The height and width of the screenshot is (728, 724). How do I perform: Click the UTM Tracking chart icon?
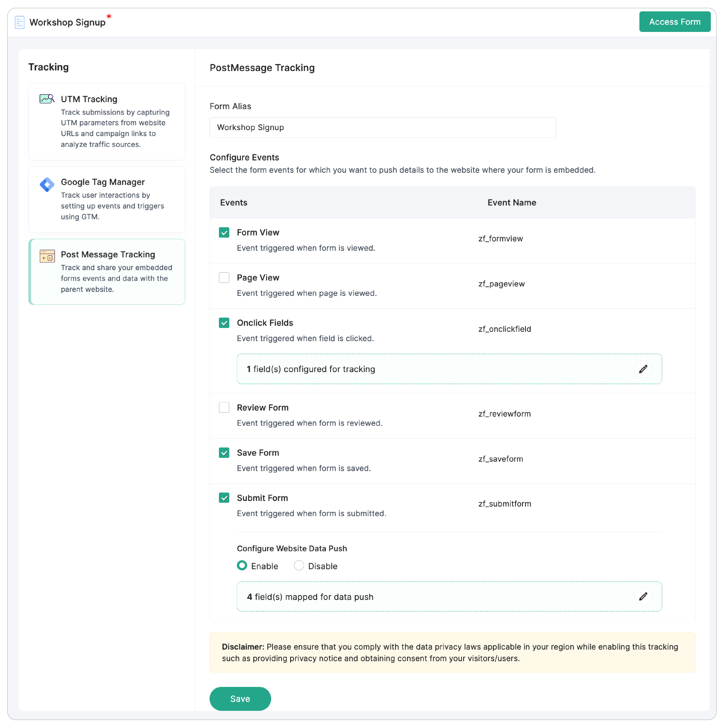coord(47,99)
